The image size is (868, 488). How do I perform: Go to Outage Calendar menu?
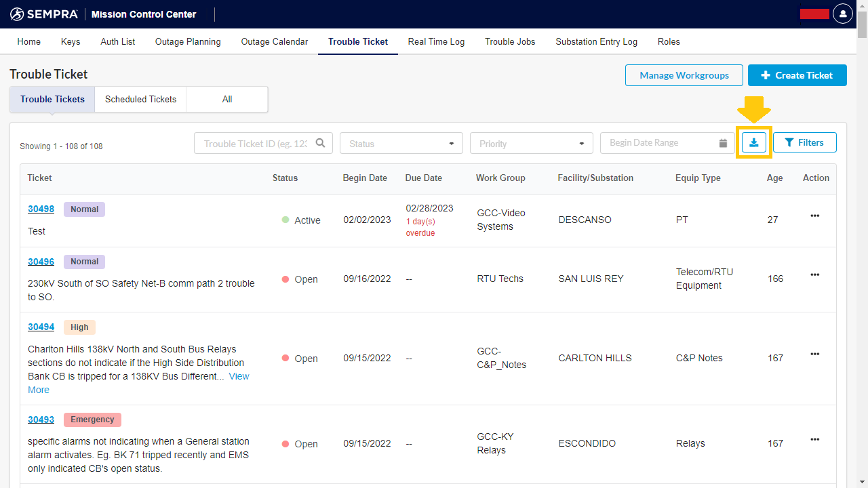(274, 41)
